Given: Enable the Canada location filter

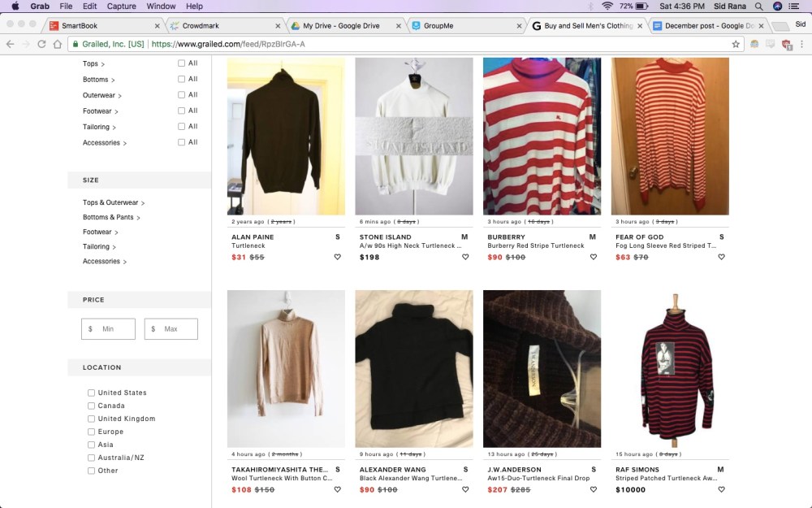Looking at the screenshot, I should [x=91, y=406].
